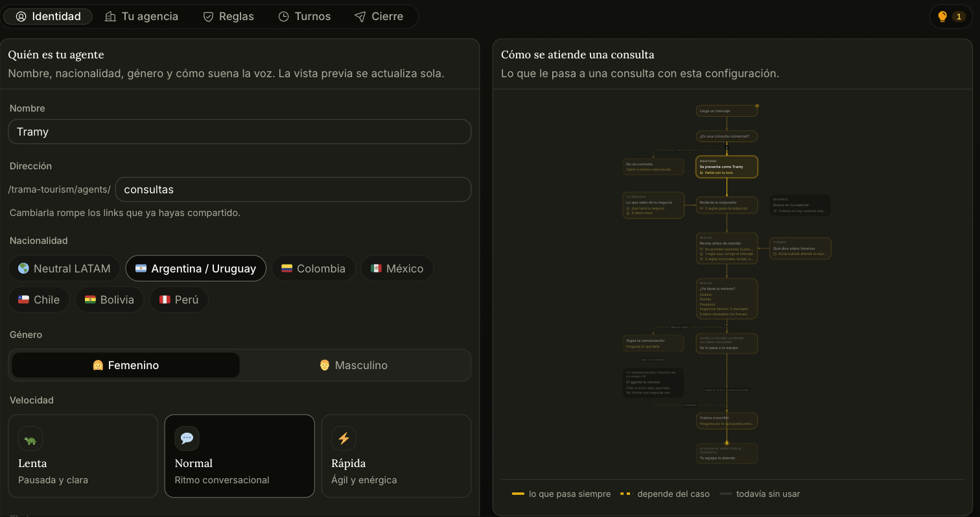This screenshot has height=517, width=980.
Task: Switch gender to Masculino
Action: click(353, 365)
